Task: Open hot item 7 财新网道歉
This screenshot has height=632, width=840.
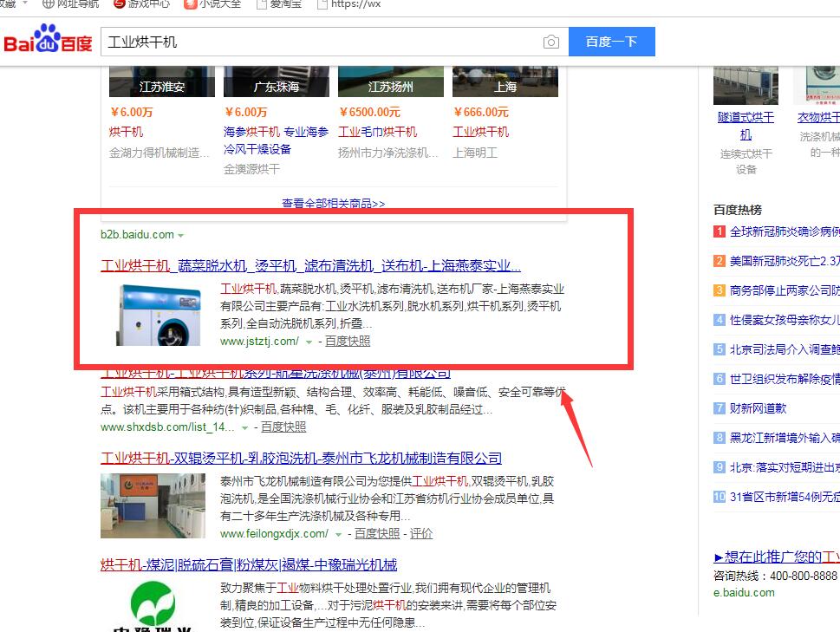Action: point(758,408)
